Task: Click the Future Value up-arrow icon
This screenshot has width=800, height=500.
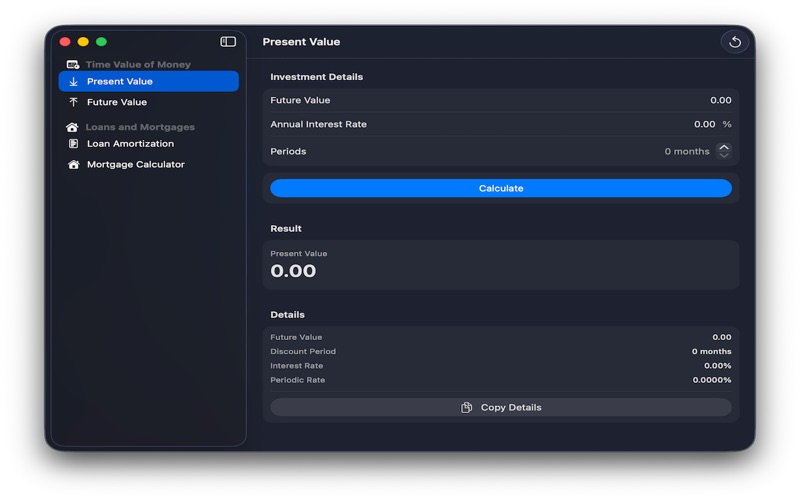Action: tap(73, 102)
